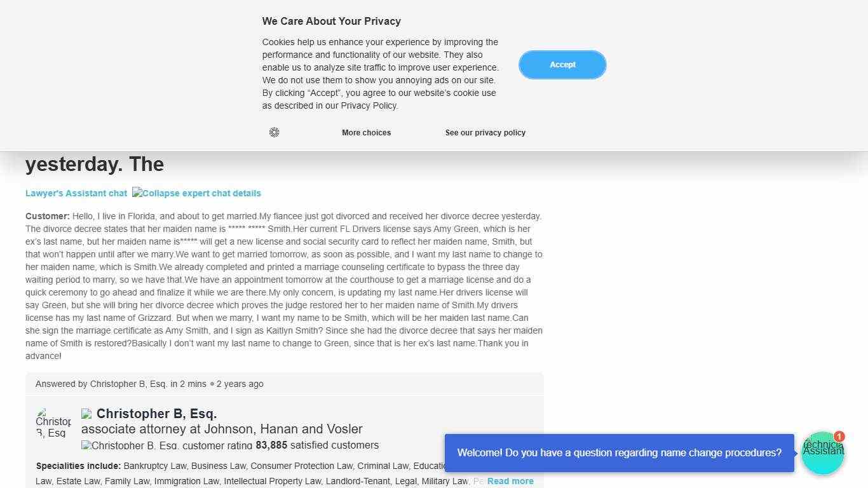Select More choices in privacy banner
868x488 pixels.
366,133
